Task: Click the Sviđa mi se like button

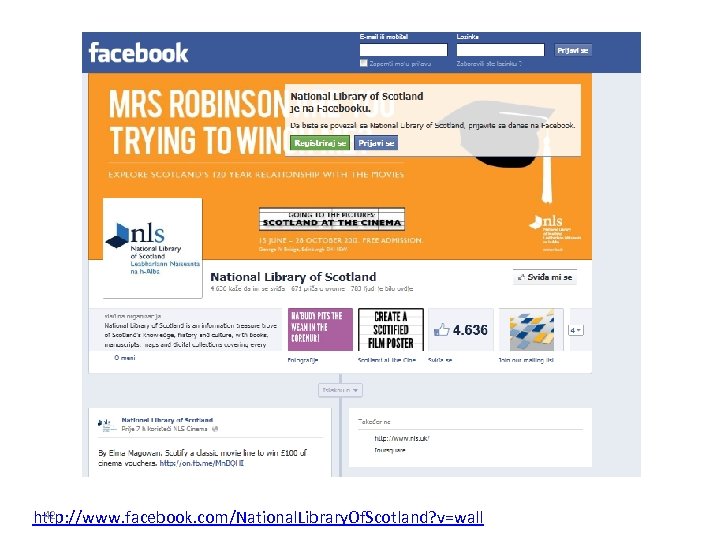Action: tap(545, 277)
